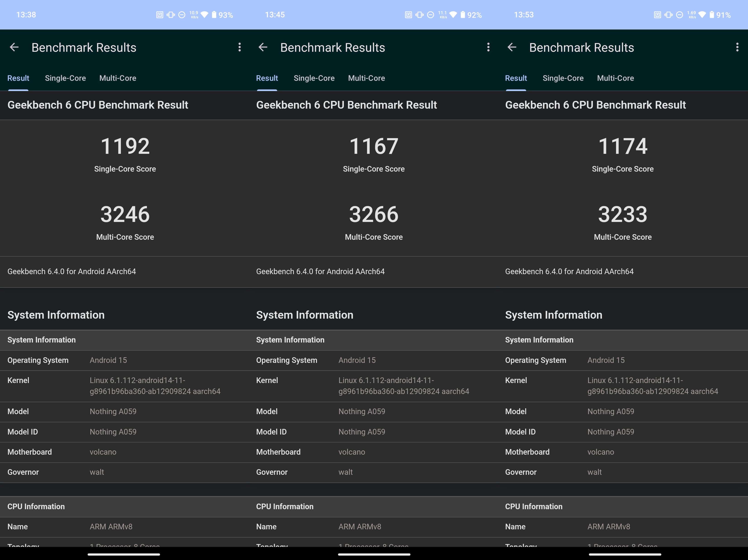Viewport: 748px width, 560px height.
Task: Tap do-not-disturb icon in 13:45 status bar
Action: coord(431,15)
